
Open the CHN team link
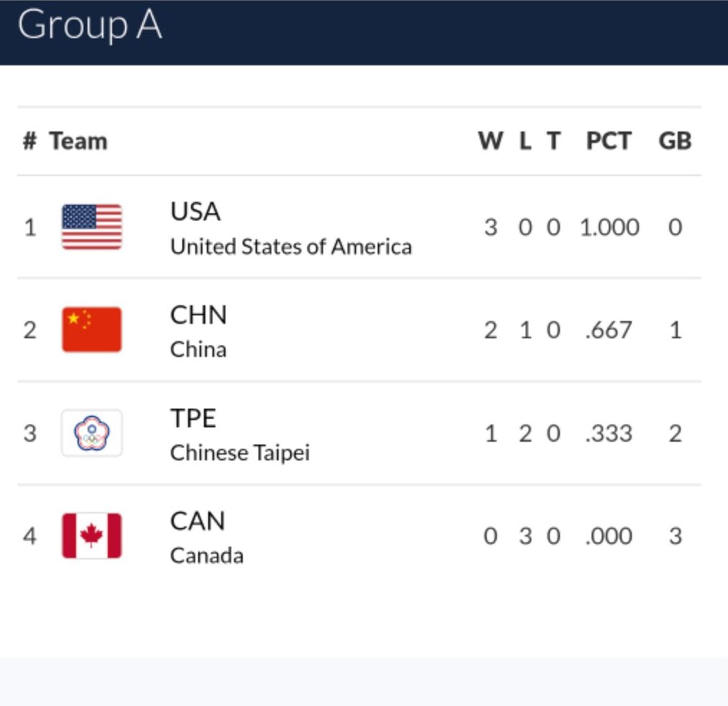point(198,315)
